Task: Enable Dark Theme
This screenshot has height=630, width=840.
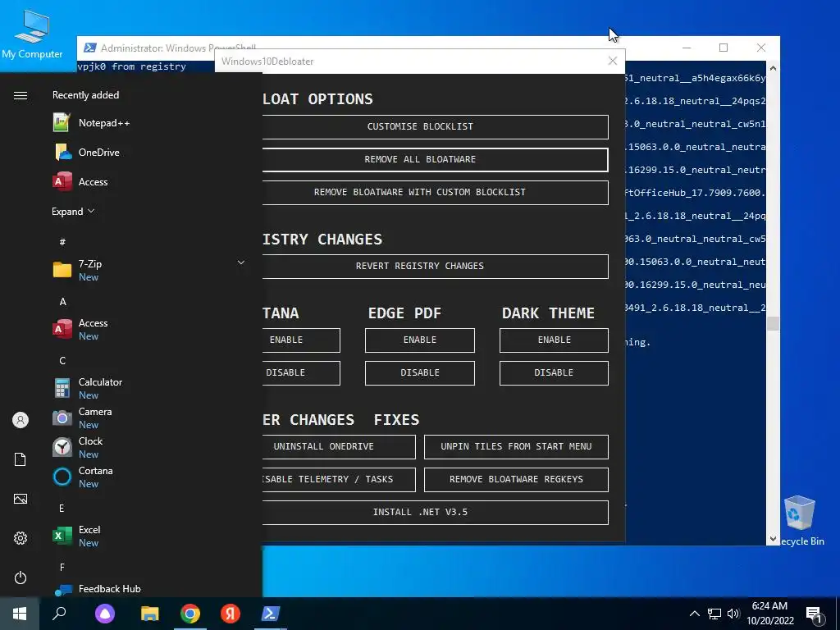Action: coord(554,340)
